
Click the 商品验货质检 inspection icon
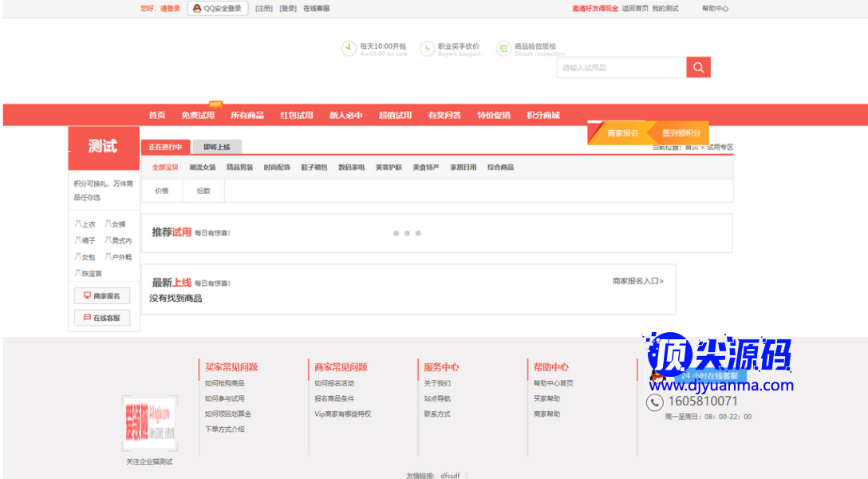coord(503,49)
